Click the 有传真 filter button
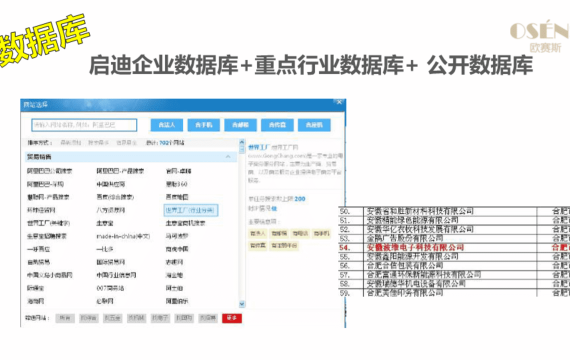570x360 pixels. click(277, 125)
